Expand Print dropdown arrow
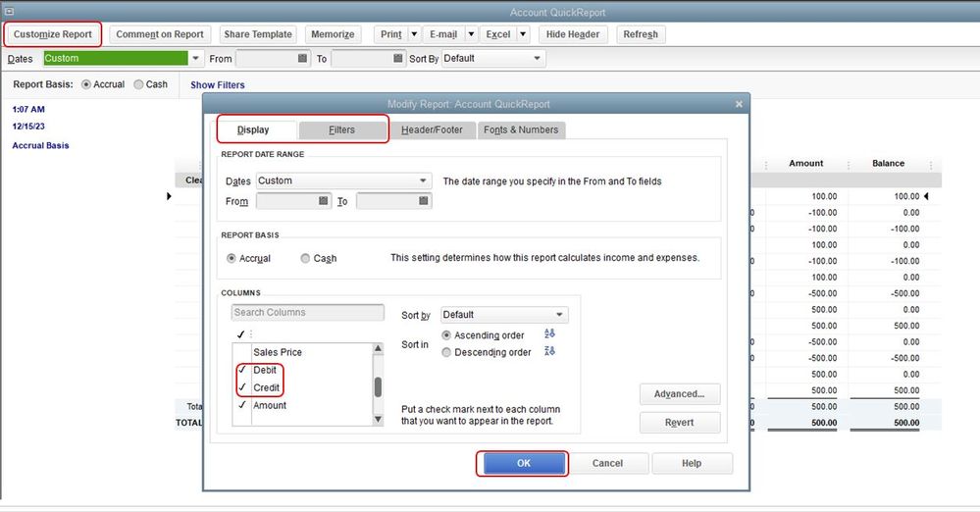The width and height of the screenshot is (980, 512). [414, 34]
